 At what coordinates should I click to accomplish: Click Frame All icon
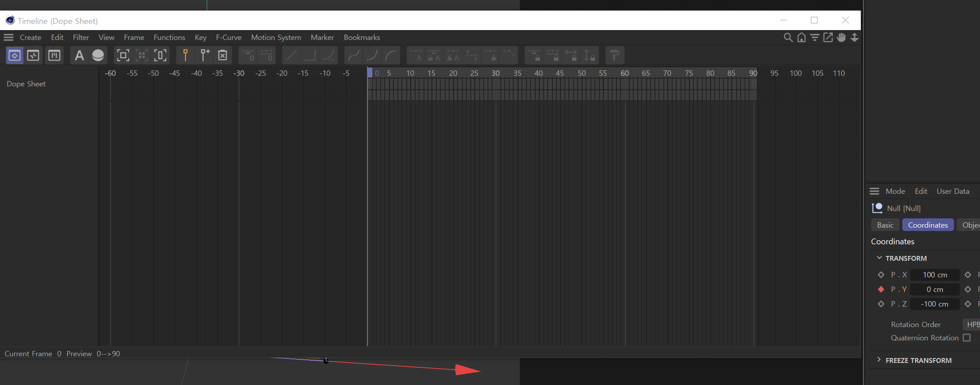click(x=123, y=56)
